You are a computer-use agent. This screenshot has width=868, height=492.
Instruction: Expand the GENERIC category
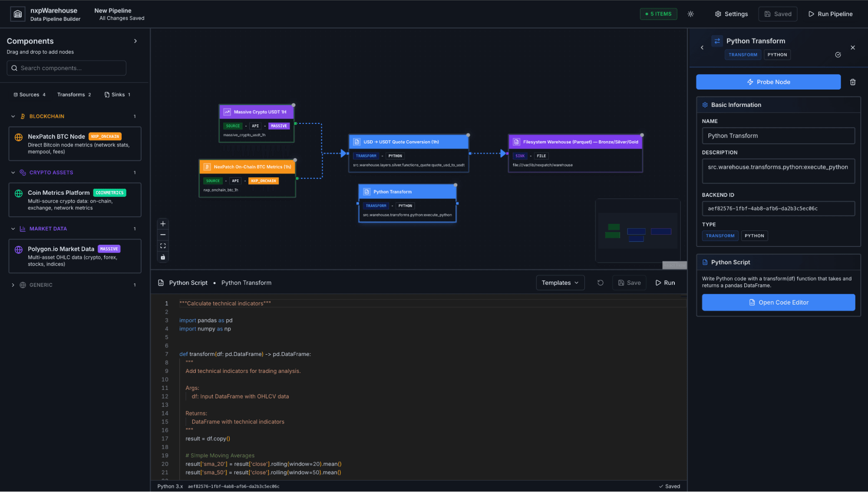click(x=13, y=285)
